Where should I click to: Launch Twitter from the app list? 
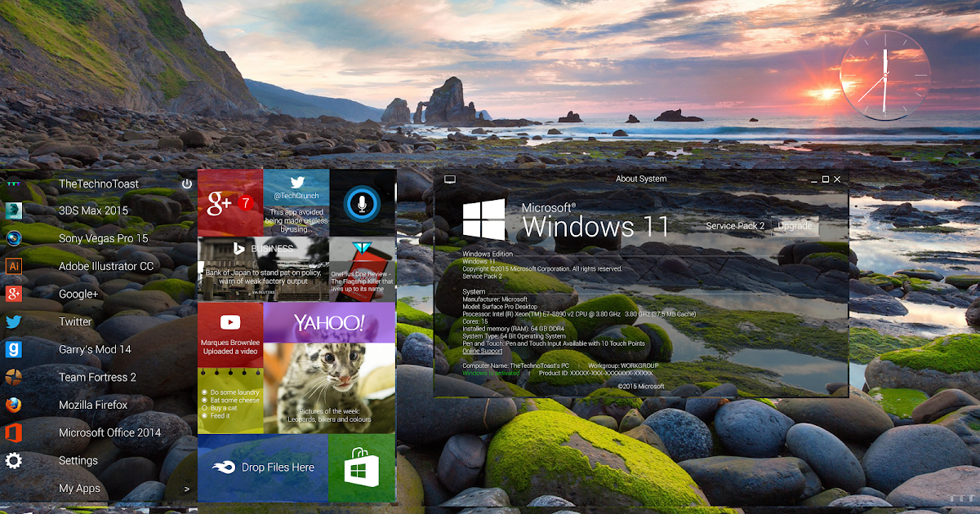tap(75, 321)
